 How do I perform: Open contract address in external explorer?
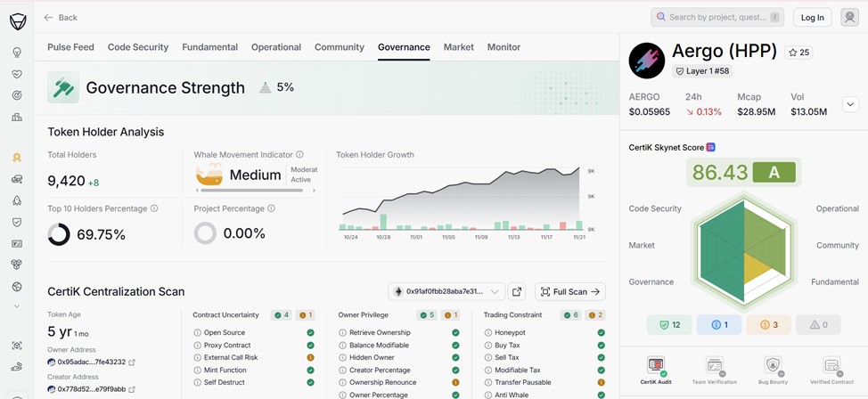coord(517,292)
